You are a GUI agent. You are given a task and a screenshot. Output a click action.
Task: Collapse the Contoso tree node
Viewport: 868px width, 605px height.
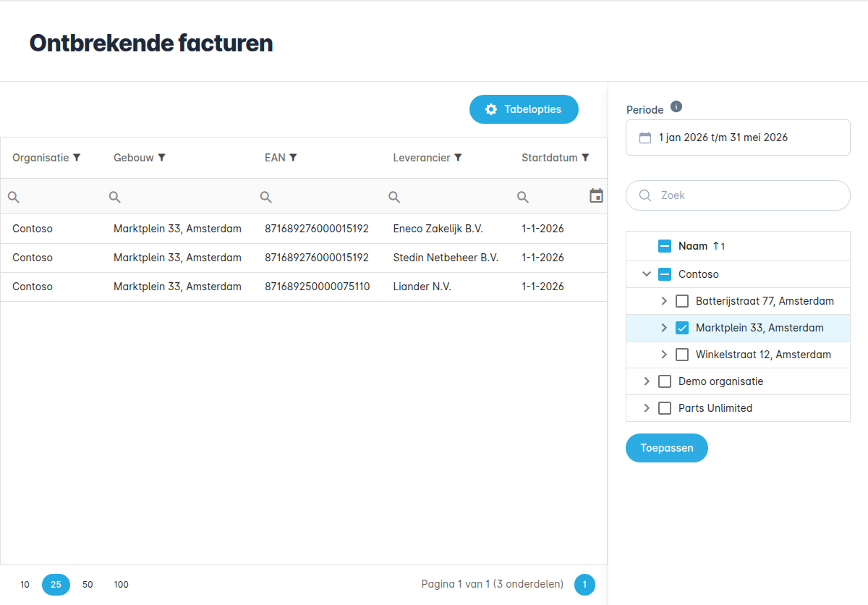coord(647,274)
